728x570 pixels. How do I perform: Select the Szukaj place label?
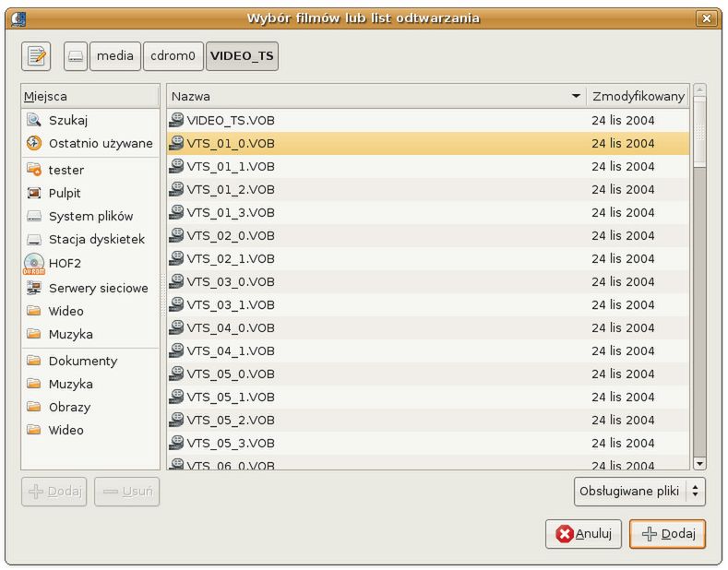pyautogui.click(x=68, y=120)
